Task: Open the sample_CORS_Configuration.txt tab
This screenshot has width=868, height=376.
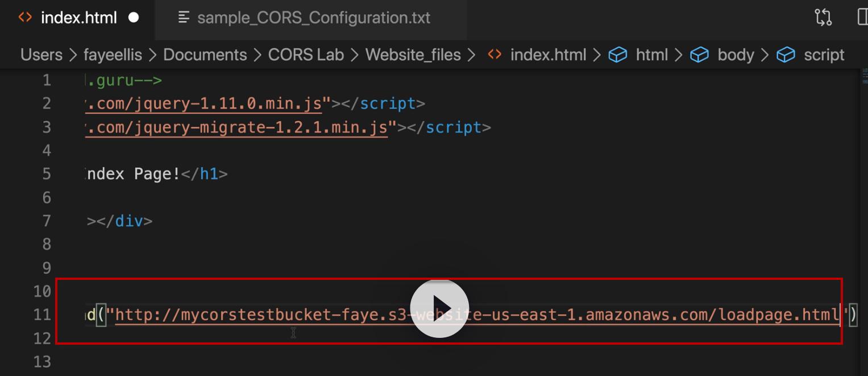Action: pyautogui.click(x=314, y=18)
